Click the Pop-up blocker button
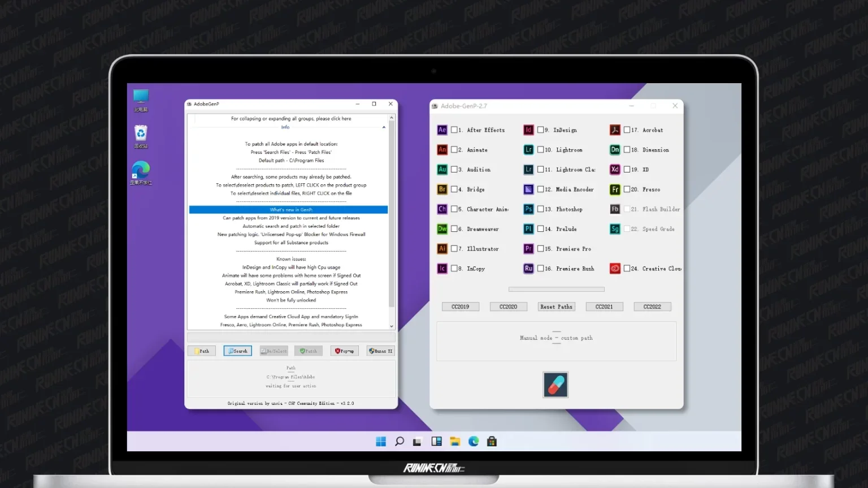 [345, 351]
